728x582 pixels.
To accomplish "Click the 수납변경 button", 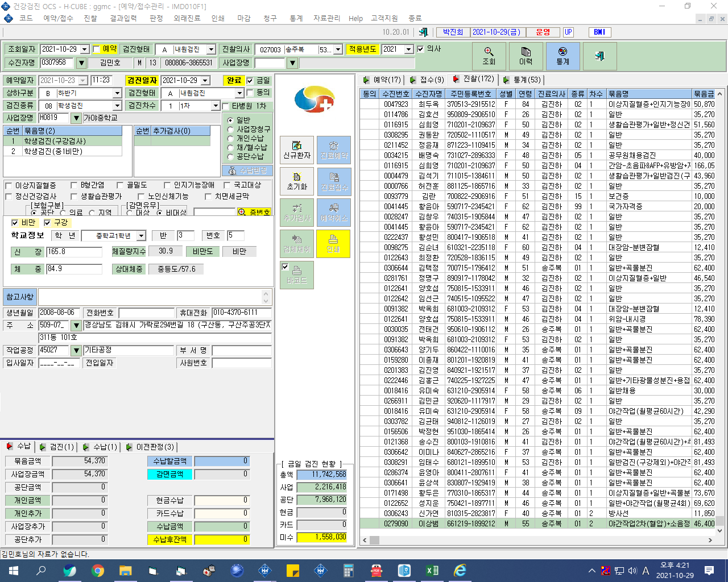I will (x=247, y=171).
